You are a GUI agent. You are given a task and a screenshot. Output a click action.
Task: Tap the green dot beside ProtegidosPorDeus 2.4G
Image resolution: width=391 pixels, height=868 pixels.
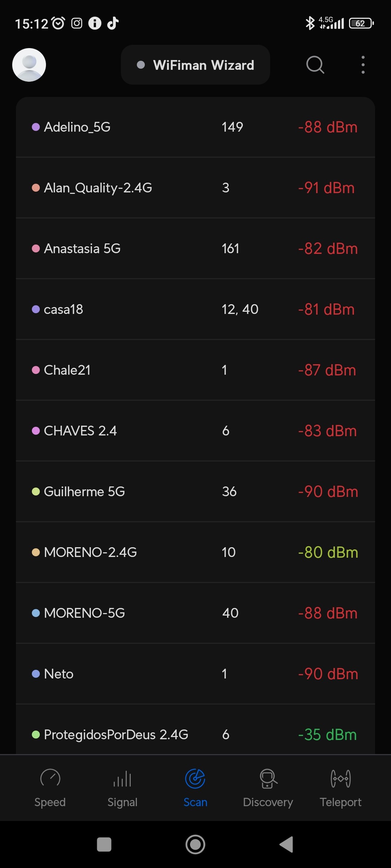pyautogui.click(x=35, y=735)
